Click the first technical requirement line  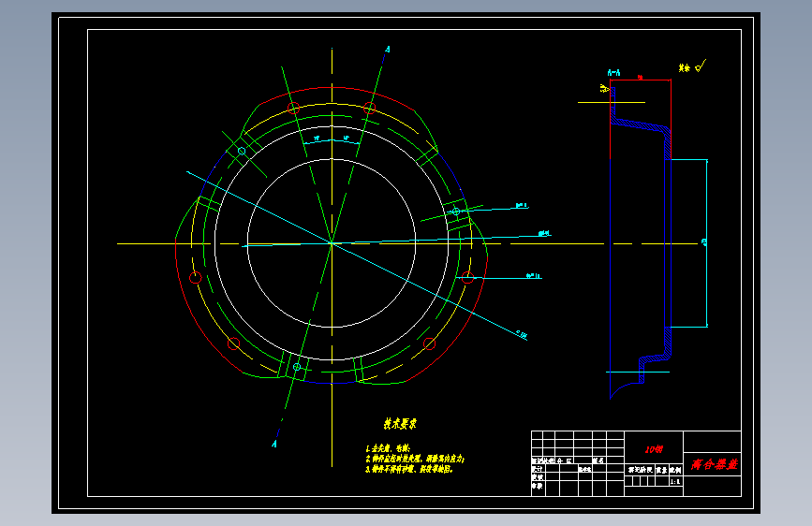click(x=388, y=448)
